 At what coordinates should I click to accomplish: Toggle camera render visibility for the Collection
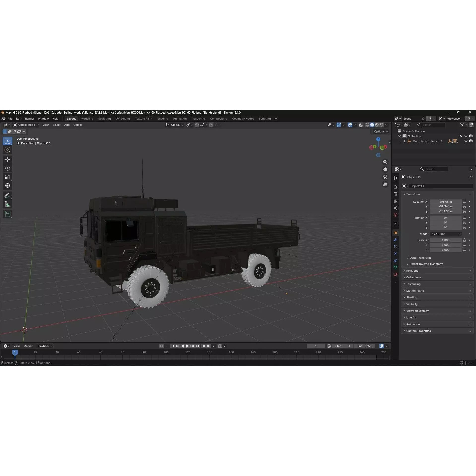[x=471, y=136]
